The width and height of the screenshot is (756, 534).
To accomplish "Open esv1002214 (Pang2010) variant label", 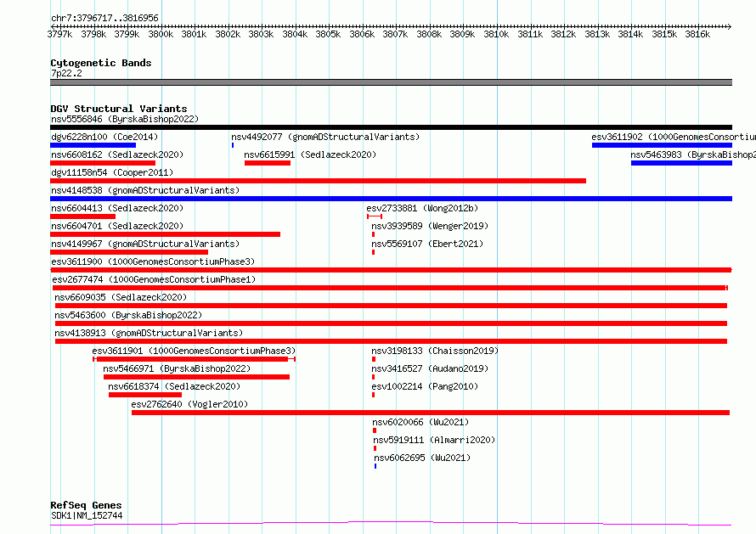I will point(425,386).
